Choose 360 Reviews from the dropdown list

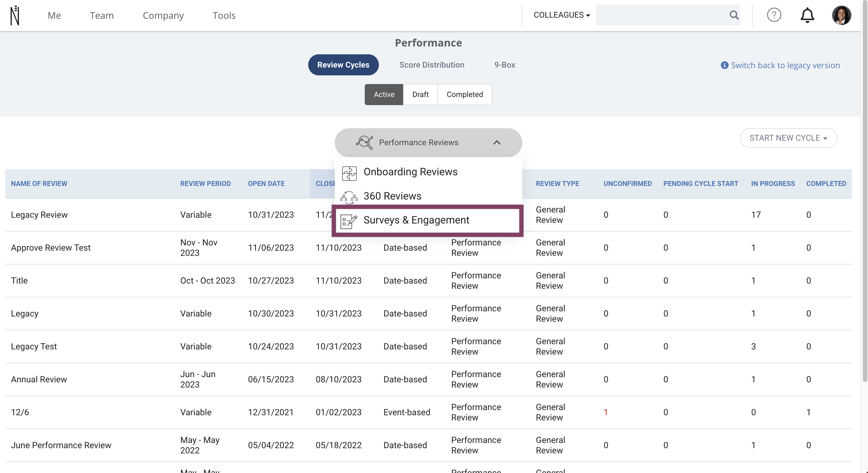point(428,196)
